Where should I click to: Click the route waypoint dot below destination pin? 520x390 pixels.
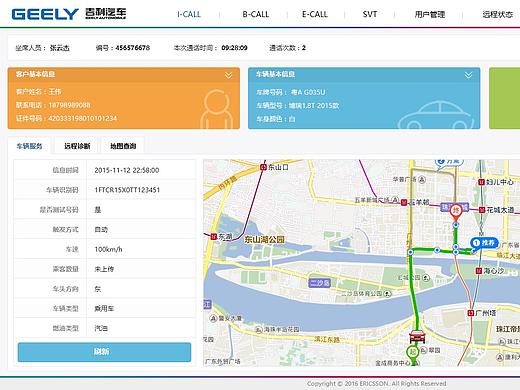tap(456, 225)
